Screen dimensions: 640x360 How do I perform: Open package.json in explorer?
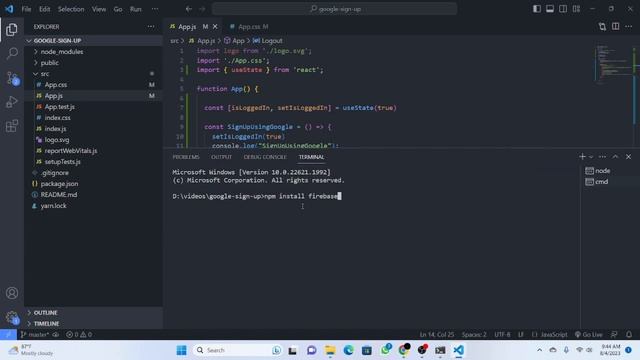click(x=93, y=184)
